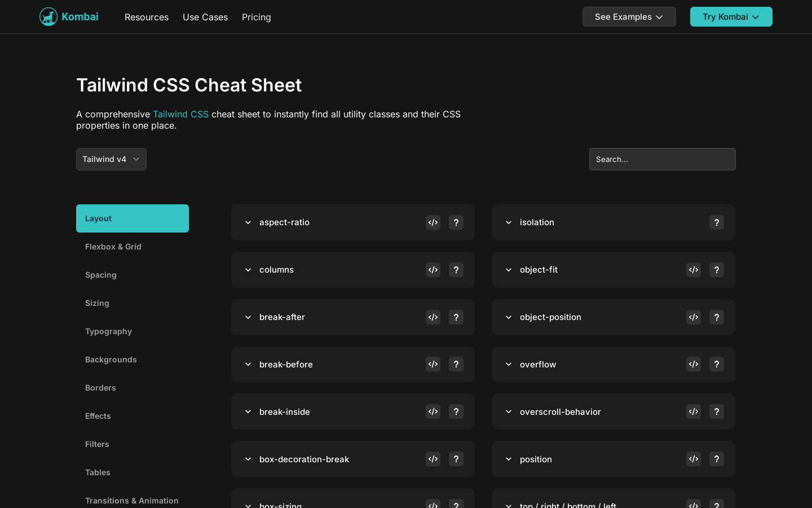This screenshot has width=812, height=508.
Task: Click the Kombai dog logo icon
Action: (x=48, y=17)
